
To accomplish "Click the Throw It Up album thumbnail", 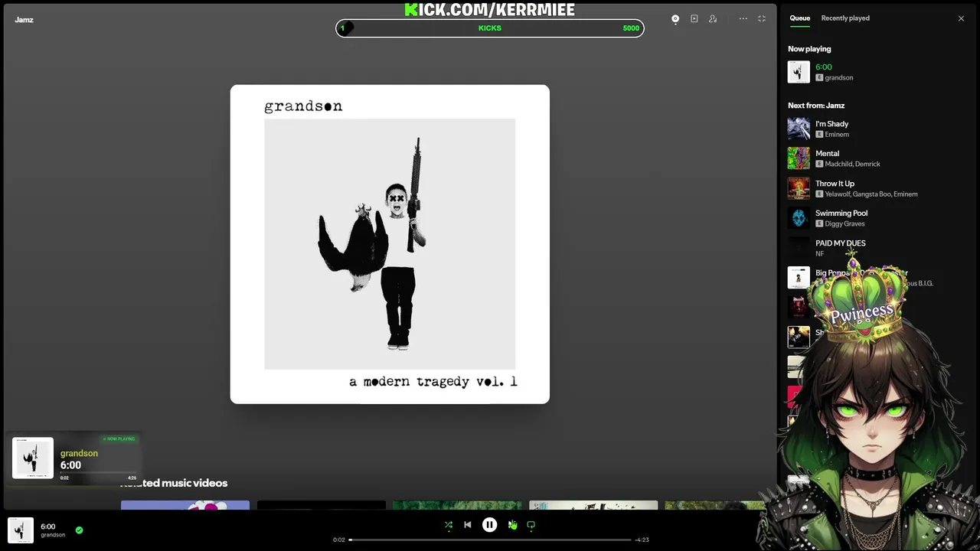I will coord(799,188).
